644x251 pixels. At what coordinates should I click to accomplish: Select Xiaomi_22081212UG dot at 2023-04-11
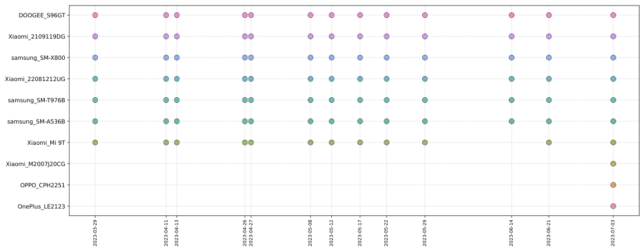pos(166,79)
